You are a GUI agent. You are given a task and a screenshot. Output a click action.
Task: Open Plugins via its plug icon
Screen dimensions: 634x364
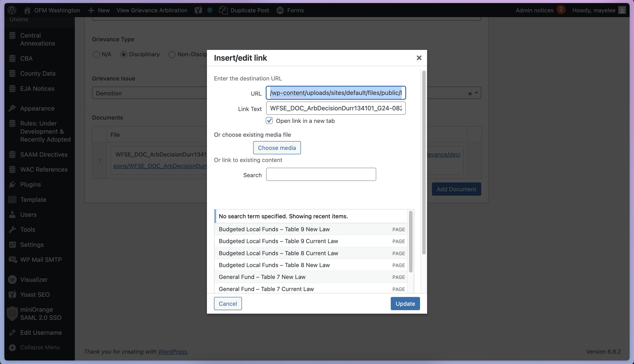(x=12, y=184)
